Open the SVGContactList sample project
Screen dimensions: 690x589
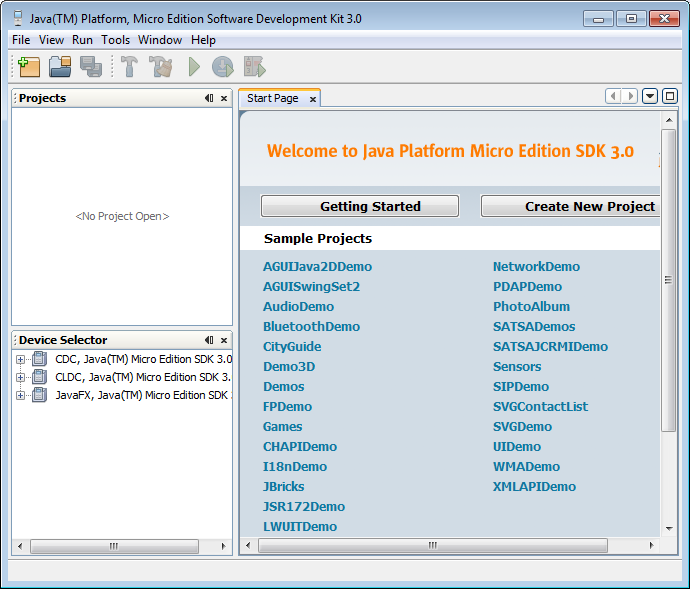(x=540, y=407)
